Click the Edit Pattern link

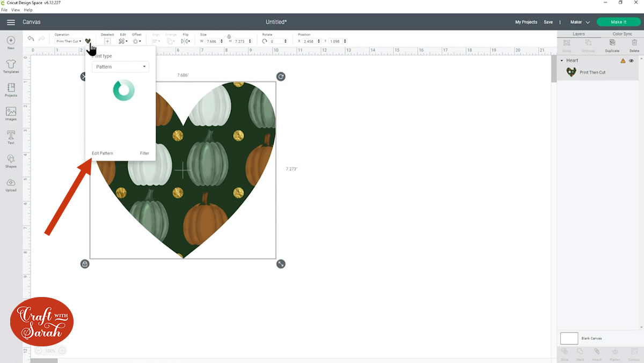click(103, 153)
